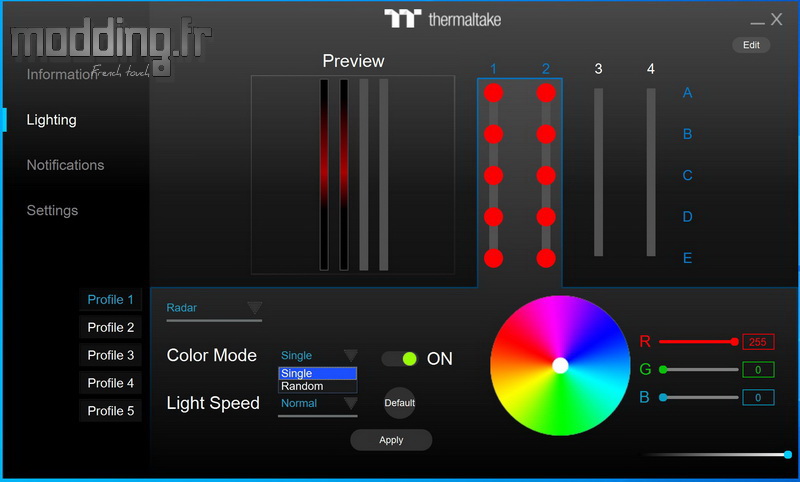Select row label C
This screenshot has height=482, width=800.
[x=687, y=175]
